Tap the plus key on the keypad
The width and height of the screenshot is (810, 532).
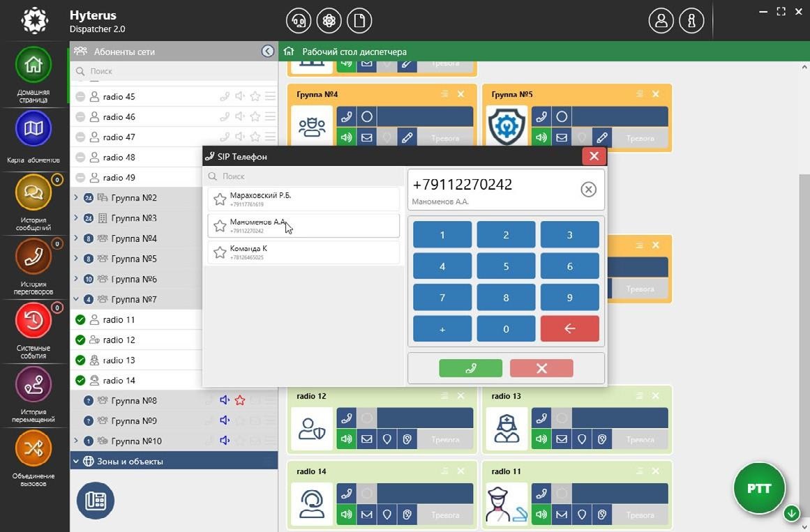(x=442, y=328)
